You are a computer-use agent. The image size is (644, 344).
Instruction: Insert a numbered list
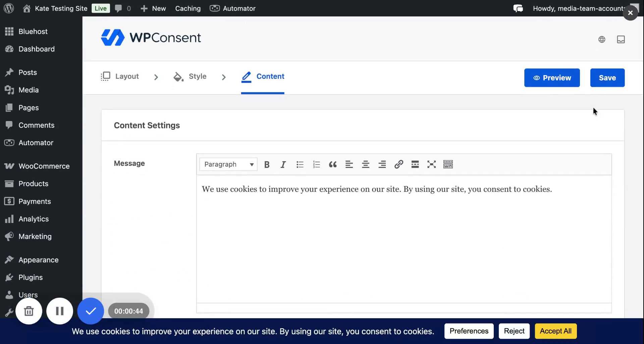pos(316,164)
